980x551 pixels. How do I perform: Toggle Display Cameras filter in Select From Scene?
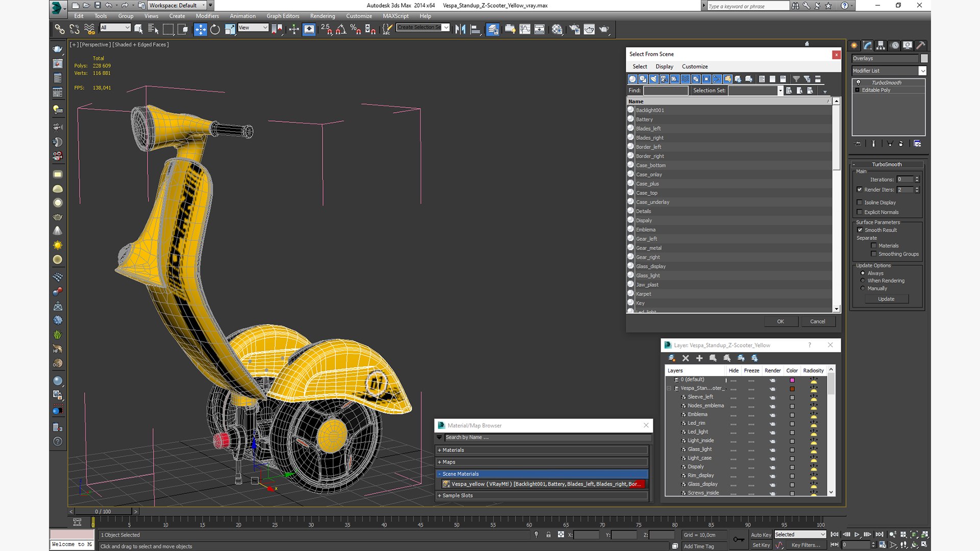664,79
